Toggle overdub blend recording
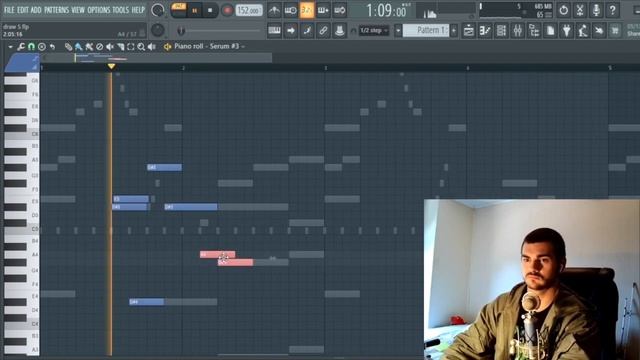Viewport: 640px width, 360px height. pyautogui.click(x=323, y=10)
